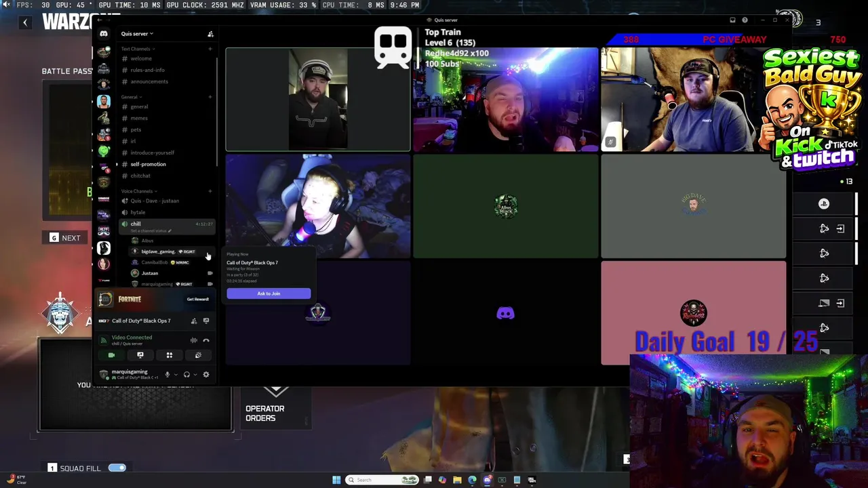The image size is (868, 488).
Task: Open Discord from taskbar
Action: tap(488, 480)
